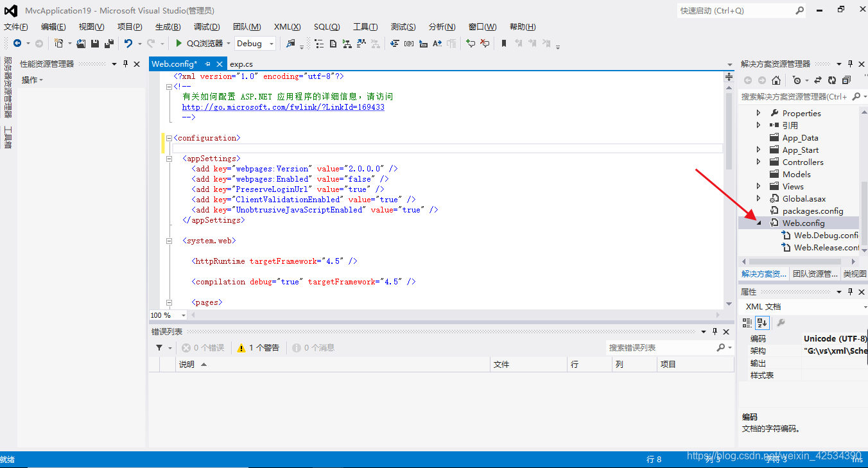Open the XML(X) menu
The width and height of the screenshot is (868, 468).
(x=287, y=26)
